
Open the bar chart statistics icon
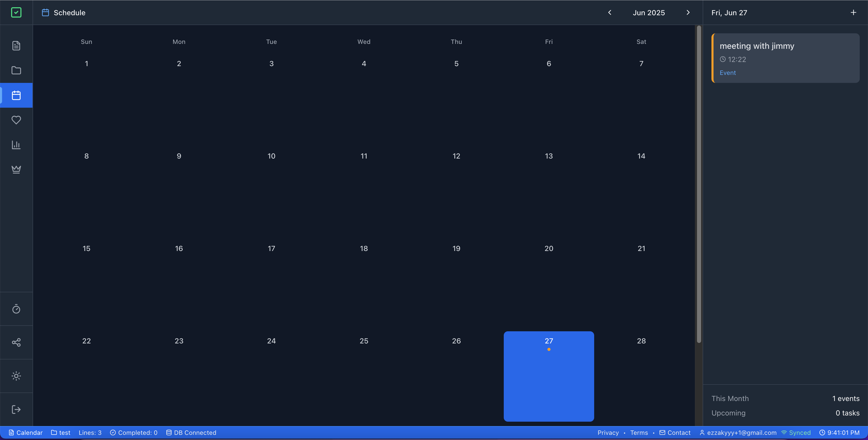pos(16,145)
